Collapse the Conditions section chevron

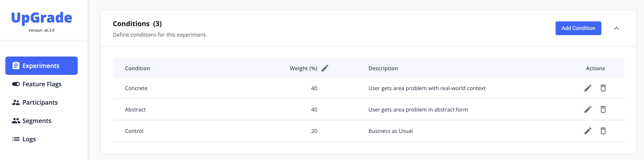coord(617,28)
